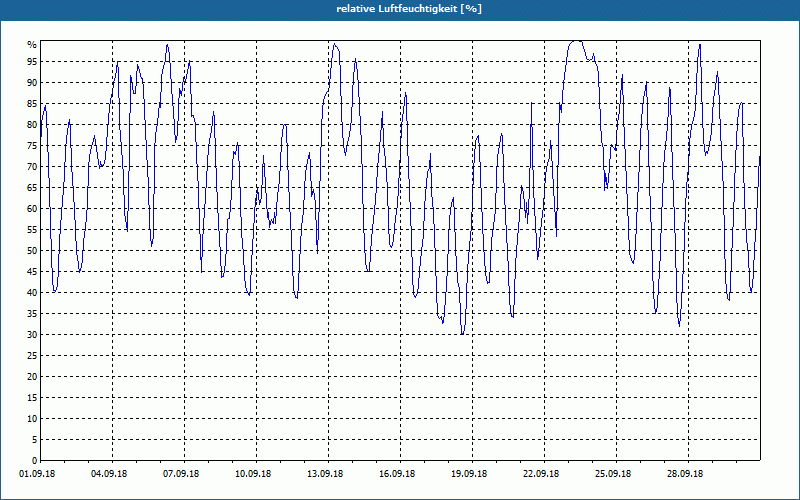The image size is (800, 500).
Task: Select the y-axis label '80'
Action: (32, 124)
